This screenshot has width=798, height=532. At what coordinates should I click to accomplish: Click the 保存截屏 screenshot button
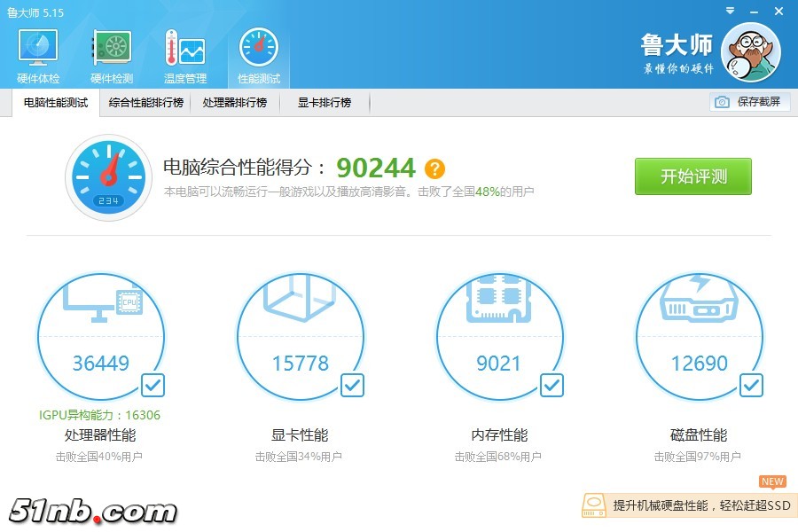pos(749,102)
